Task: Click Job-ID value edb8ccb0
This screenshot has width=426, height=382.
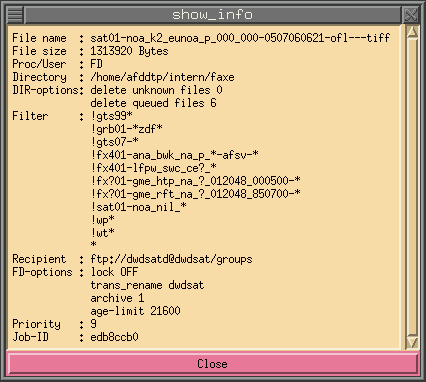Action: tap(114, 337)
